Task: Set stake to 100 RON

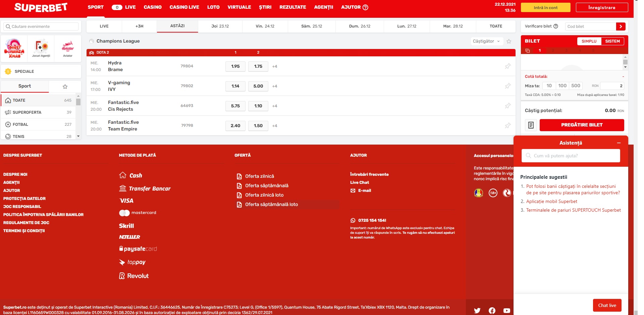Action: tap(562, 86)
